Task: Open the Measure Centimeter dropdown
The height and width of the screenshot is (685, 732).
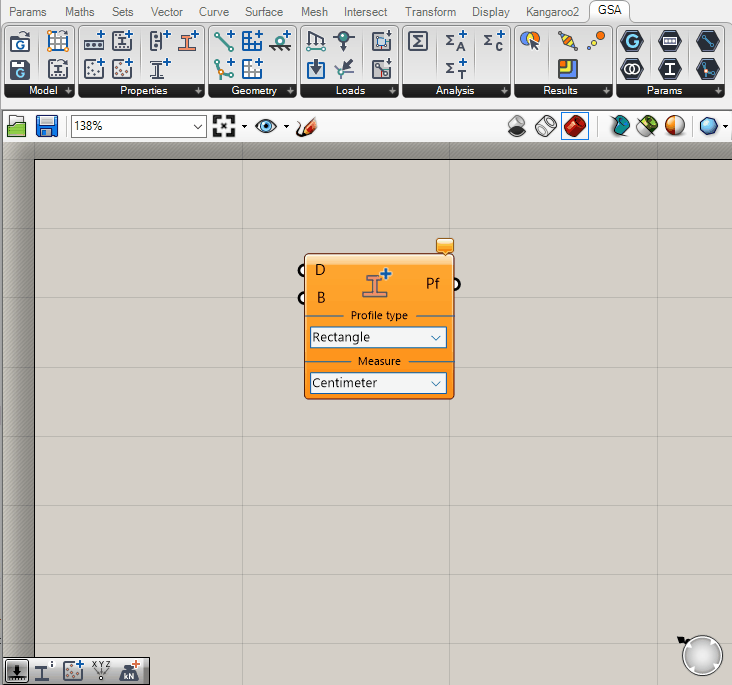Action: [x=378, y=383]
